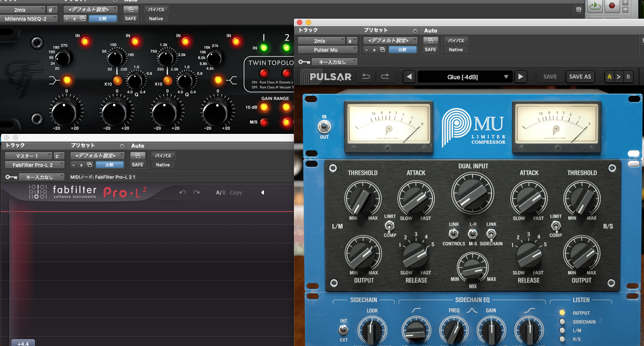The height and width of the screenshot is (346, 644).
Task: Toggle the Millennia 10 dB gain range LED
Action: 264,107
